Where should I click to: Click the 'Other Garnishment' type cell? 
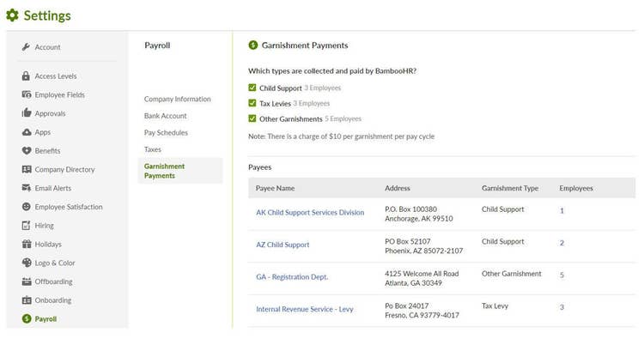tap(512, 274)
